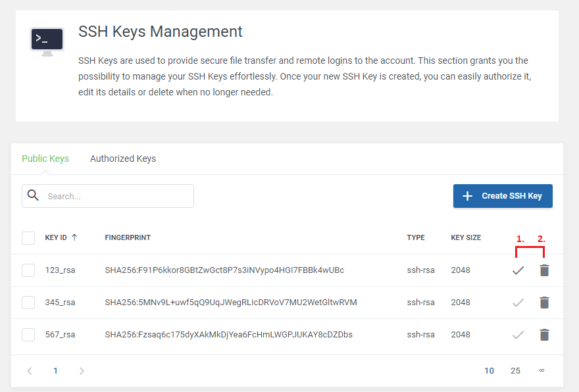Click the SSH terminal monitor icon

pos(47,41)
